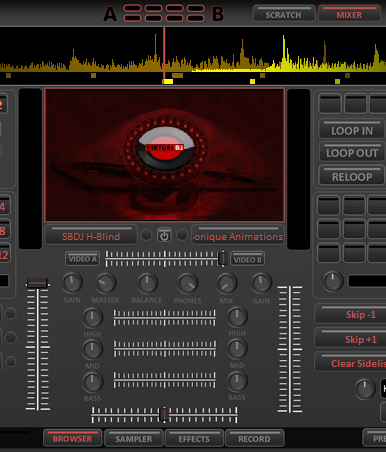The height and width of the screenshot is (452, 386).
Task: Open SBDJ H-Blind transition selector
Action: click(x=91, y=235)
